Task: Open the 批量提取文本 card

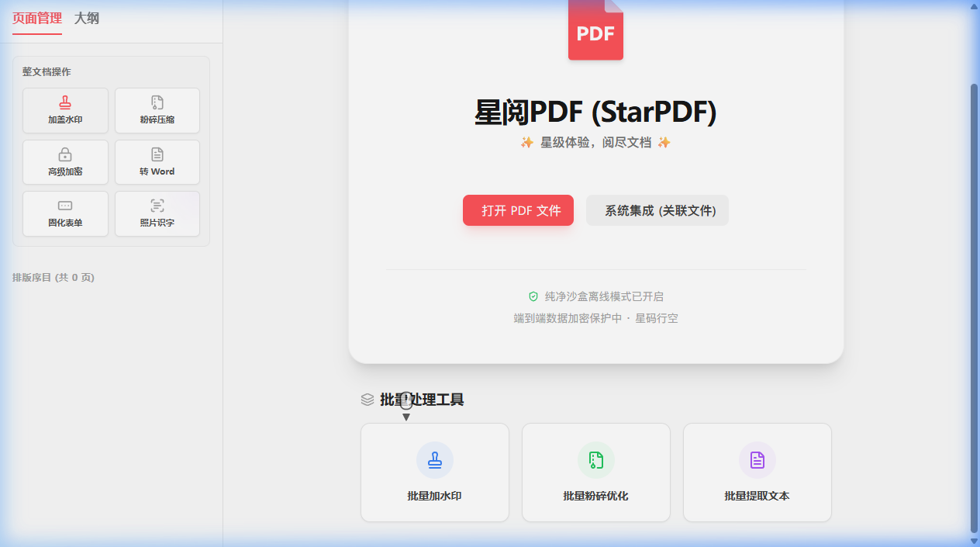Action: [757, 473]
